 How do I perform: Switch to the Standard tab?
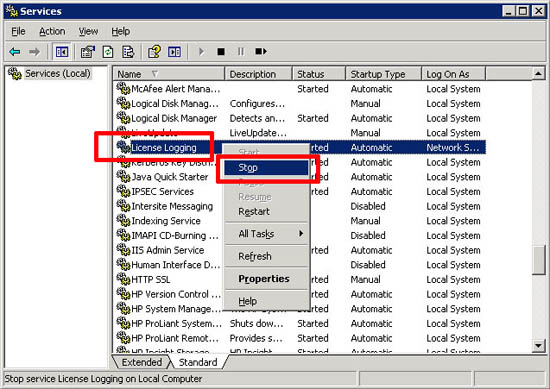tap(198, 362)
